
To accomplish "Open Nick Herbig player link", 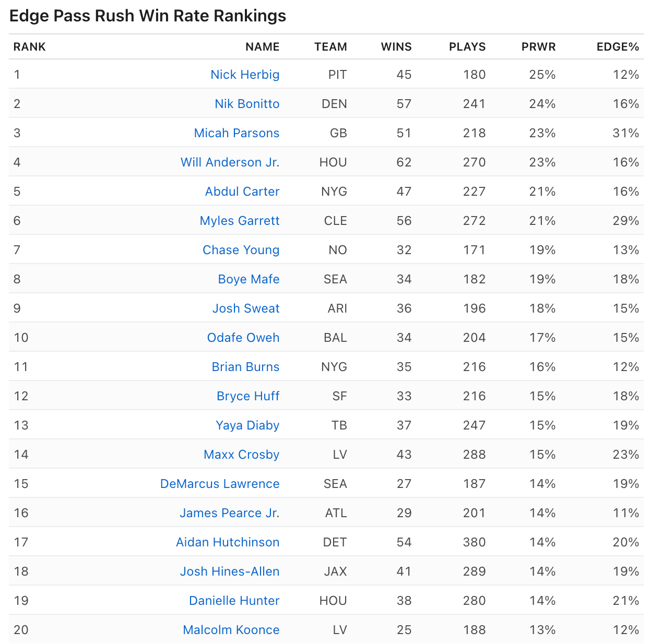I will coord(245,75).
